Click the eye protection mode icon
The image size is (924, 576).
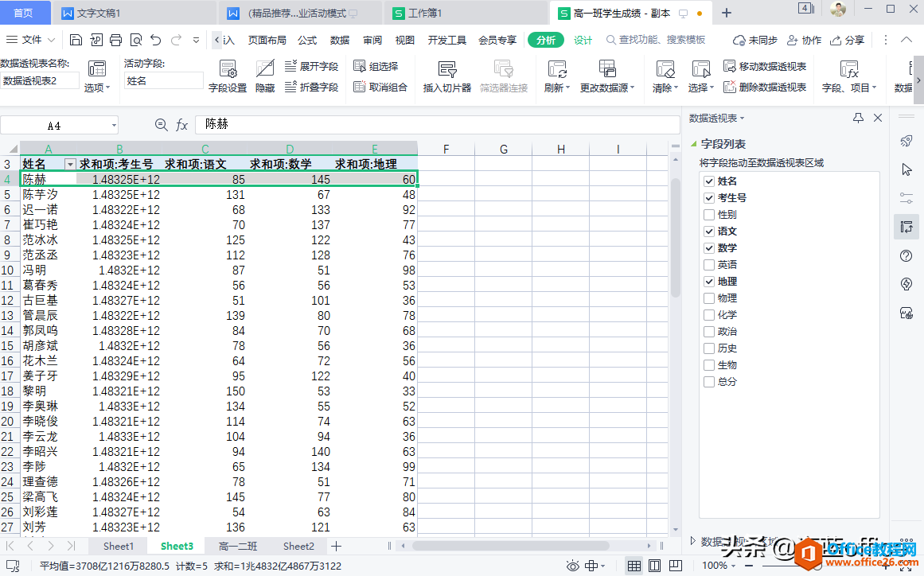[x=572, y=566]
